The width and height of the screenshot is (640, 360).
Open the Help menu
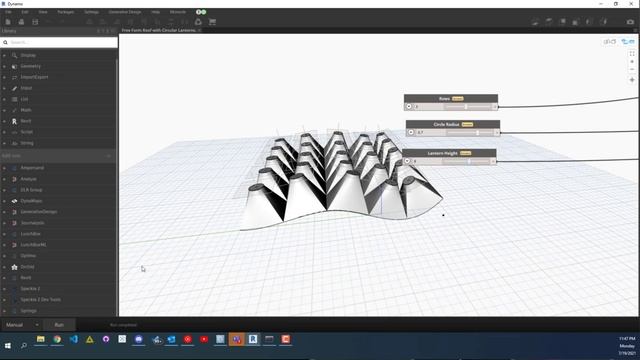[x=156, y=12]
